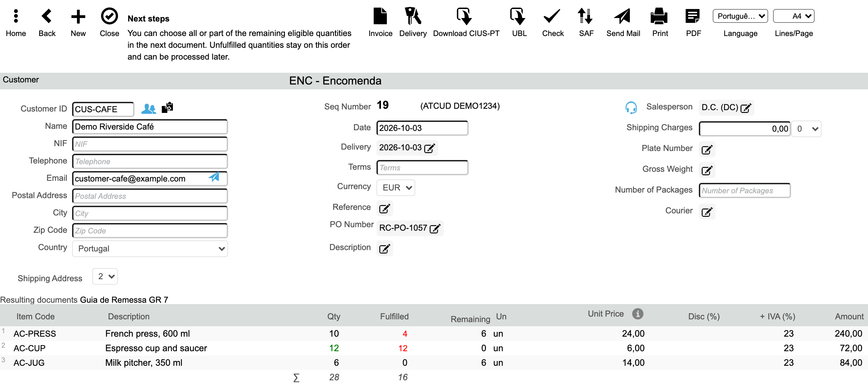Click the Number of Packages field

coord(745,190)
